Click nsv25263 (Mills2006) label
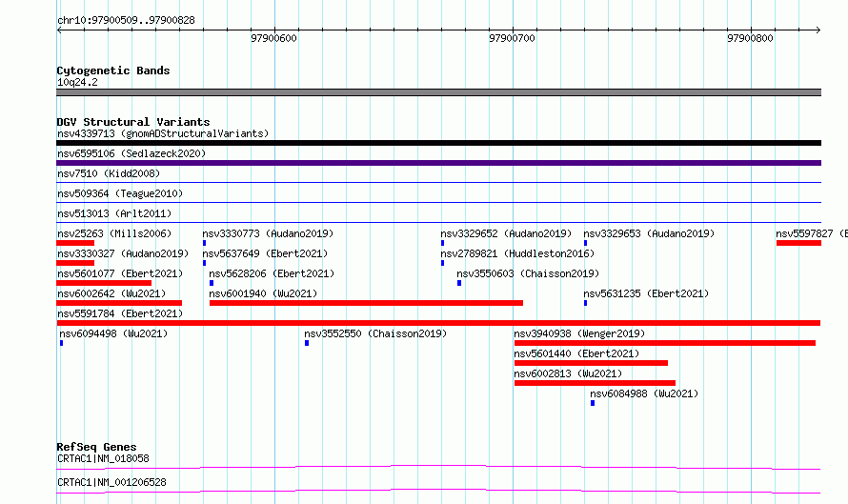This screenshot has width=848, height=504. point(114,233)
